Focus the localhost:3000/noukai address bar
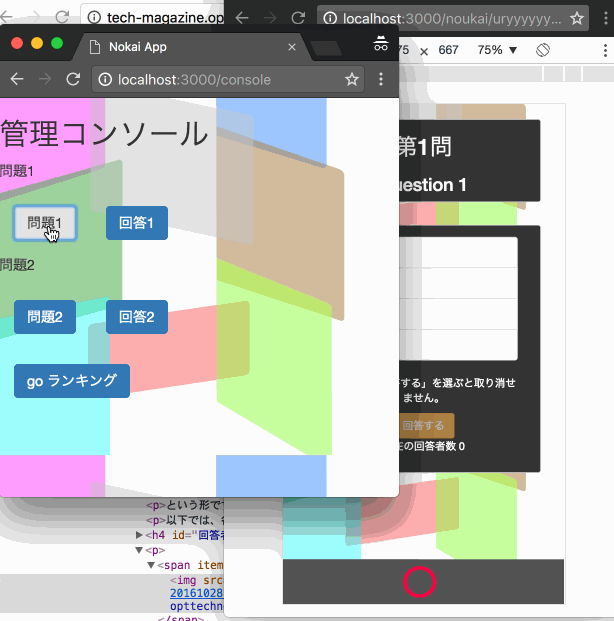This screenshot has height=621, width=614. (453, 18)
